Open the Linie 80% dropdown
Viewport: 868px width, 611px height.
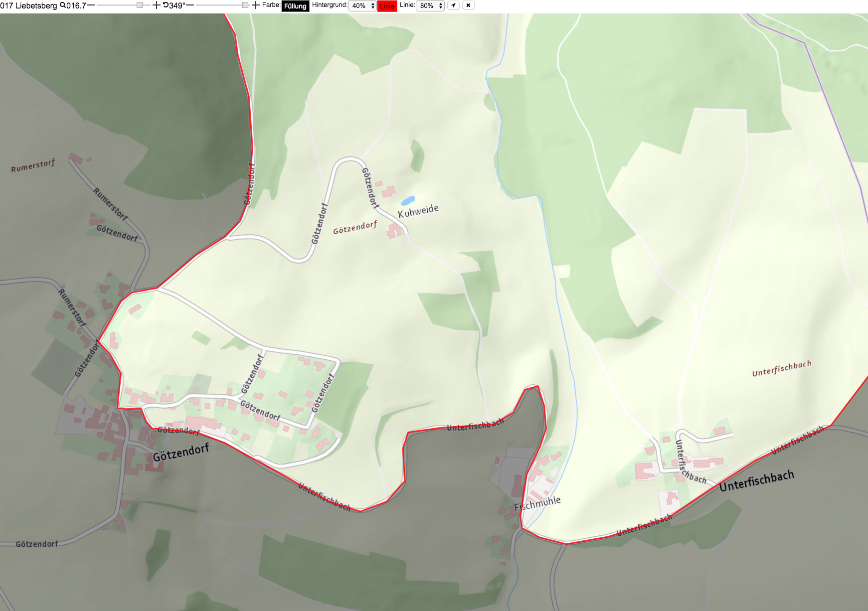pyautogui.click(x=430, y=6)
